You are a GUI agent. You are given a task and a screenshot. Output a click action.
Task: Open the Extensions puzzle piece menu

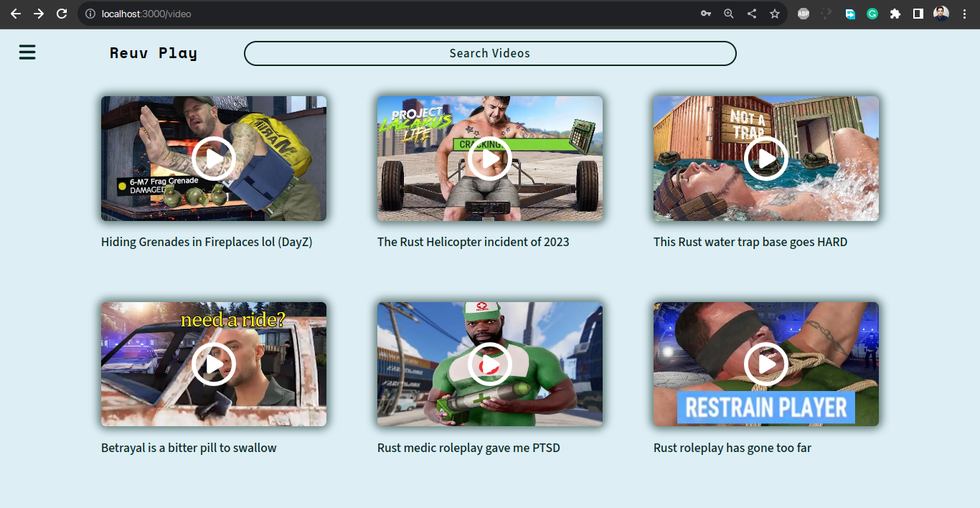pyautogui.click(x=895, y=14)
